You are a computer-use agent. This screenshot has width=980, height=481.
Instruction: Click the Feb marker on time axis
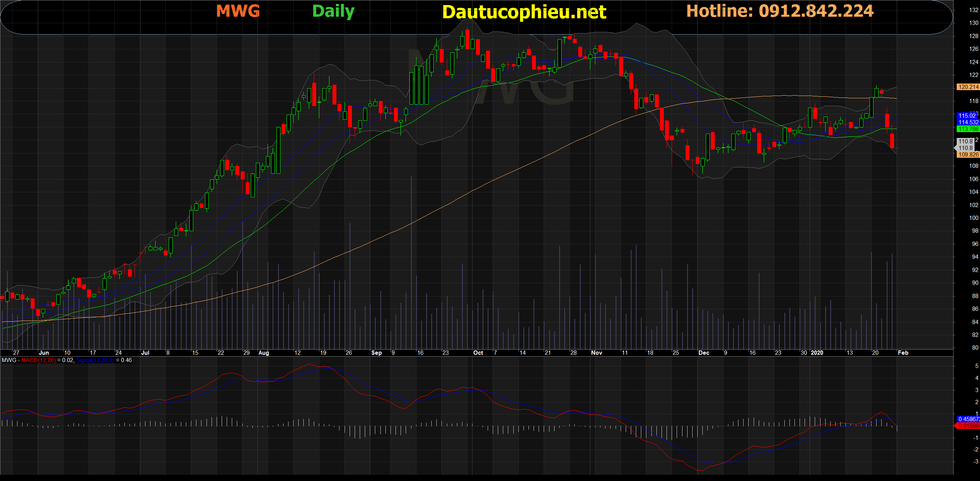point(903,353)
